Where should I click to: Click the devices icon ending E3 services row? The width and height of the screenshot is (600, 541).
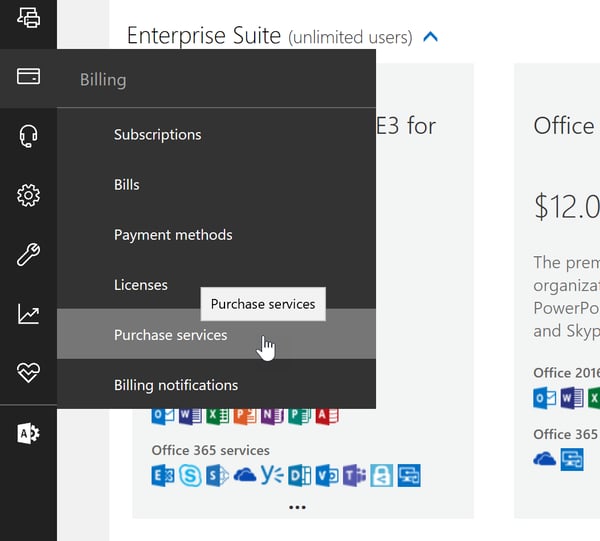click(x=409, y=476)
